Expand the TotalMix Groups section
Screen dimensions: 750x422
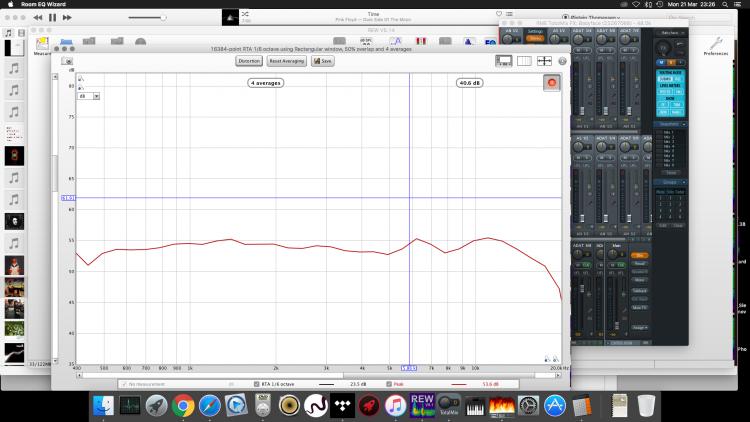point(670,182)
